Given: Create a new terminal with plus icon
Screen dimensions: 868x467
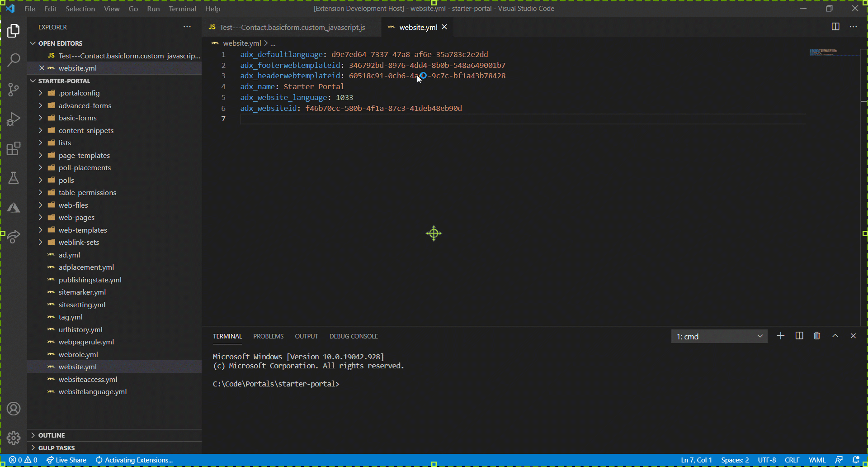Looking at the screenshot, I should (x=781, y=336).
